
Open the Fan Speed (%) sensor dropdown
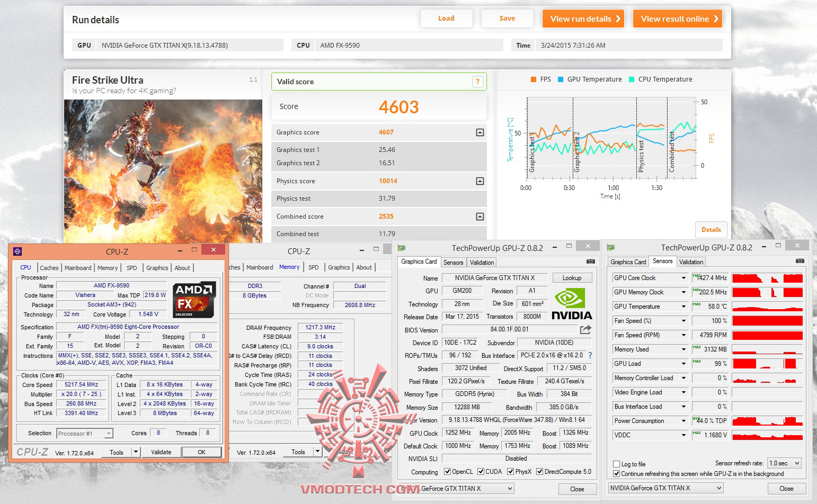(683, 321)
